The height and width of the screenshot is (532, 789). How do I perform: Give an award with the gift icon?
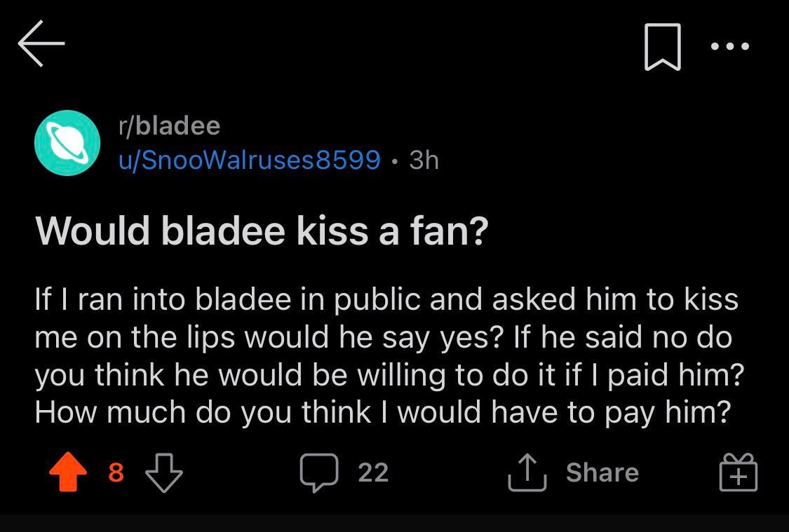[x=739, y=472]
